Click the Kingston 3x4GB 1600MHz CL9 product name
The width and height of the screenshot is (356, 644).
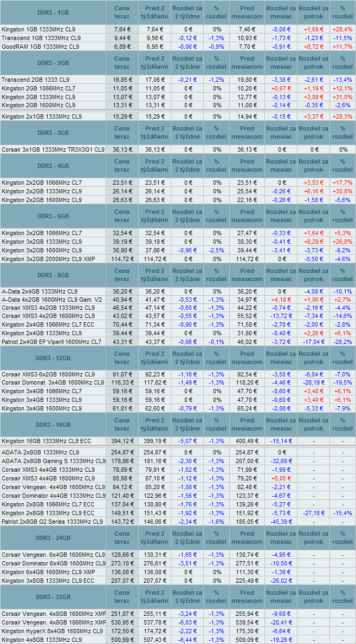[42, 408]
